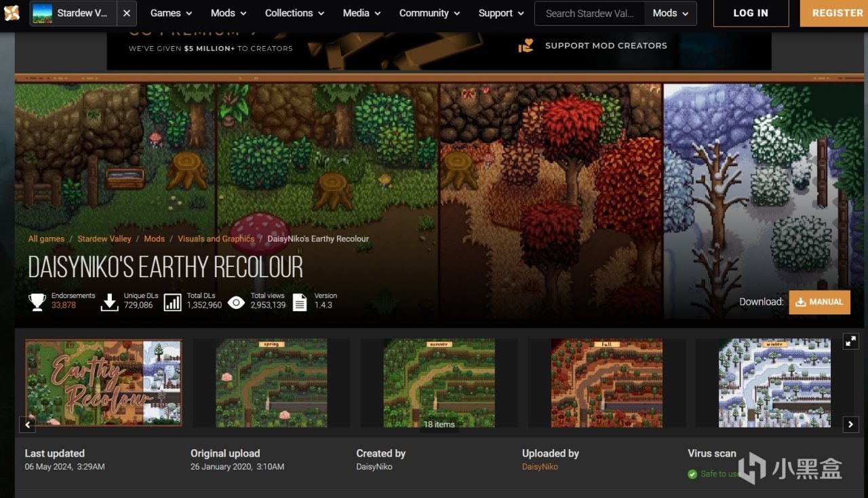Click the Total DLs bar chart icon

pyautogui.click(x=173, y=302)
